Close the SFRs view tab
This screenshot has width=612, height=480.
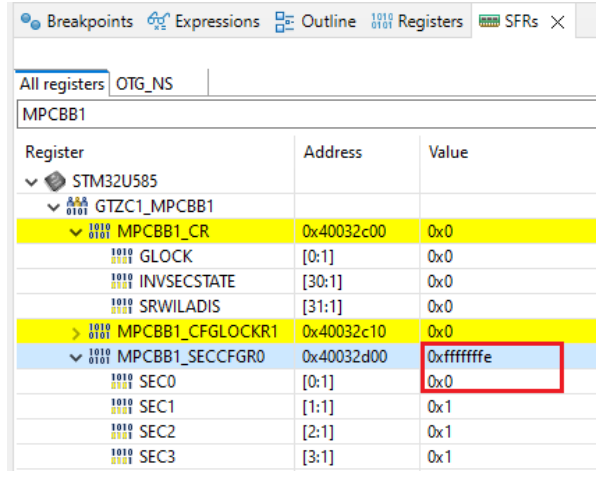[558, 22]
